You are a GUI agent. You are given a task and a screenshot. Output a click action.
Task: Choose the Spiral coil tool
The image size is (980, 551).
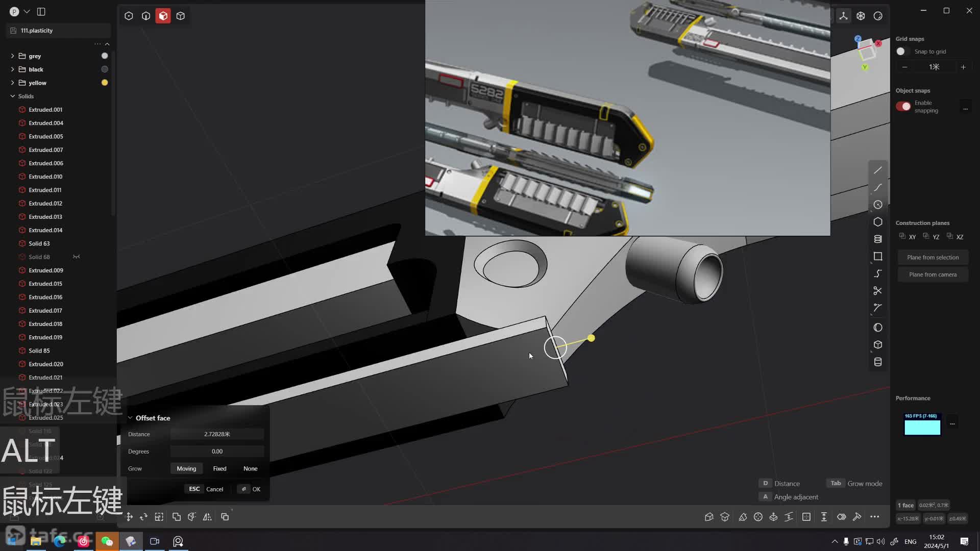[x=878, y=239]
